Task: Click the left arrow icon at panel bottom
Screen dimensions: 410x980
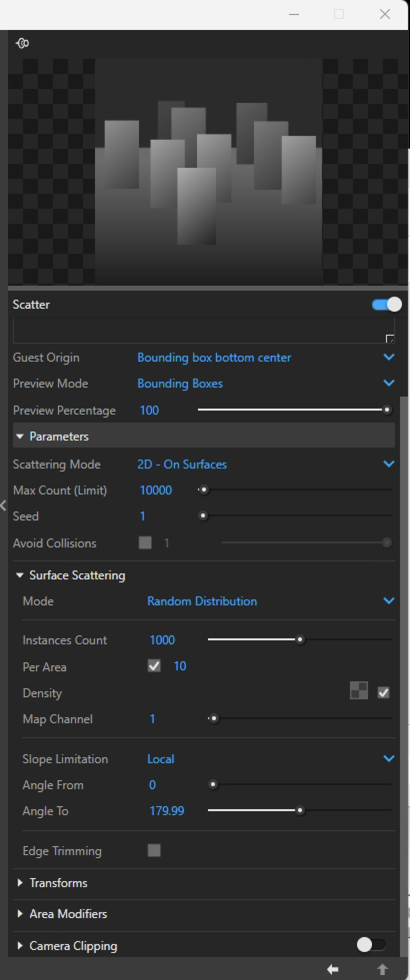Action: click(332, 970)
